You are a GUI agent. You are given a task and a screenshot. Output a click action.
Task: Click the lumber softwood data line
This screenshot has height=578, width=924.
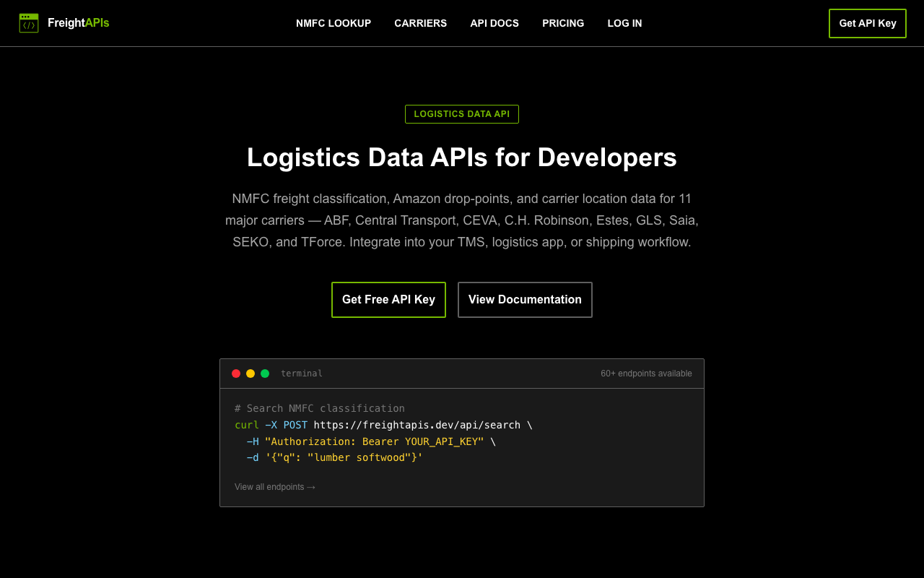pos(334,457)
